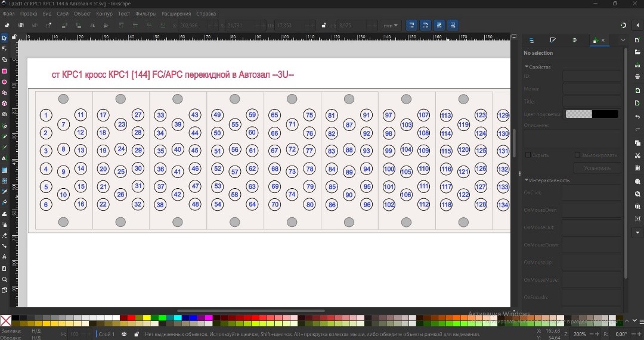Toggle move patterns with objects button
Image resolution: width=644 pixels, height=340 pixels.
coord(453,25)
